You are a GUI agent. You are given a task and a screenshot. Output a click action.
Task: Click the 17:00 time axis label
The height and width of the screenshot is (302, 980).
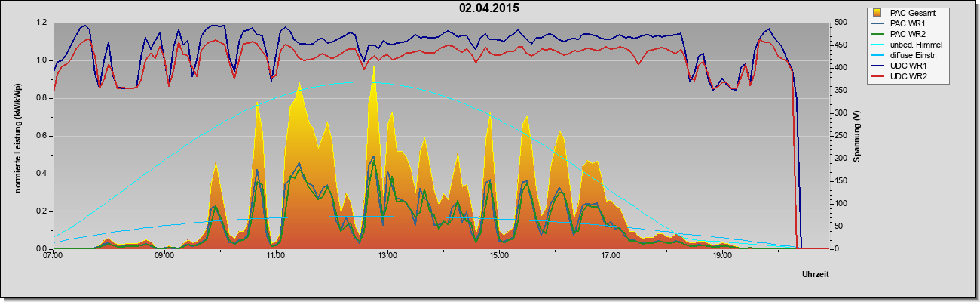(x=611, y=256)
